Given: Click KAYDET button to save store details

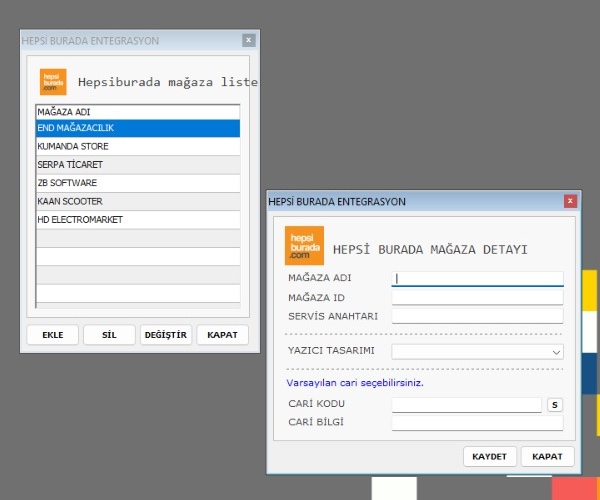Looking at the screenshot, I should click(x=489, y=457).
